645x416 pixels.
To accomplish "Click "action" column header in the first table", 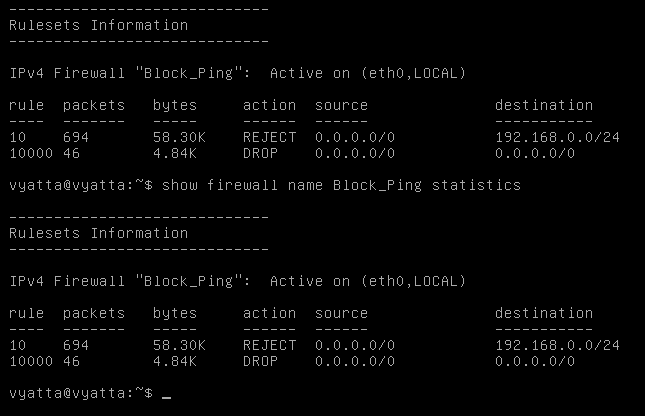I will [x=269, y=105].
